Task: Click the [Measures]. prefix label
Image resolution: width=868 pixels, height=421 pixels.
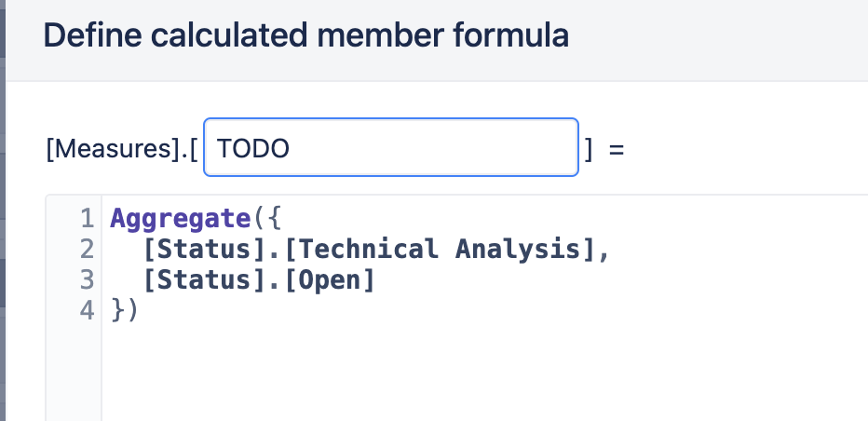Action: [x=121, y=148]
